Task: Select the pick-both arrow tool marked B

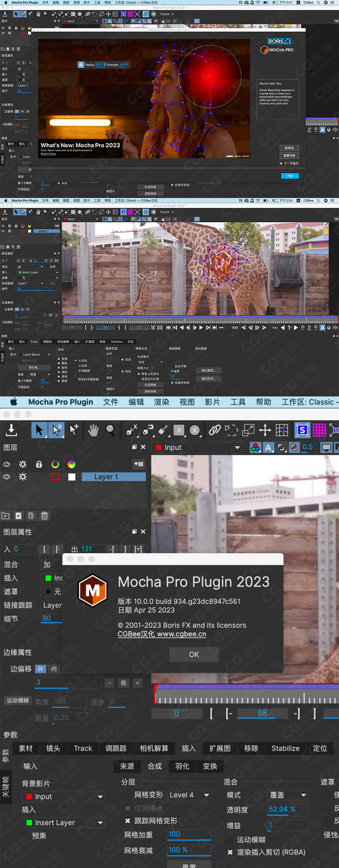Action: pyautogui.click(x=56, y=430)
